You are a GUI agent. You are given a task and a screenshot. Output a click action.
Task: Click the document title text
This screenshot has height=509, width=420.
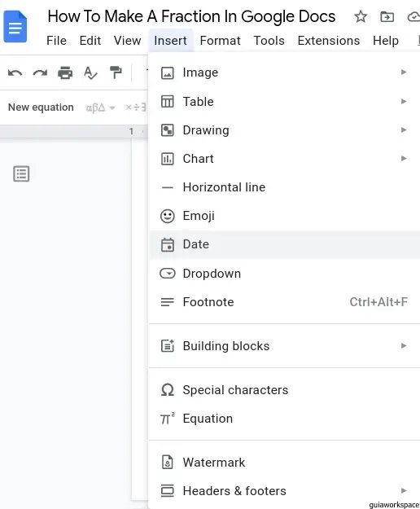point(191,16)
